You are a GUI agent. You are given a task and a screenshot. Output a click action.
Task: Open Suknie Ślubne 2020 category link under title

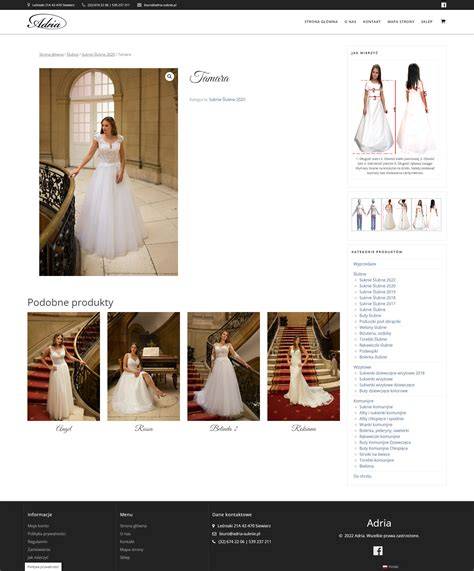[x=227, y=99]
